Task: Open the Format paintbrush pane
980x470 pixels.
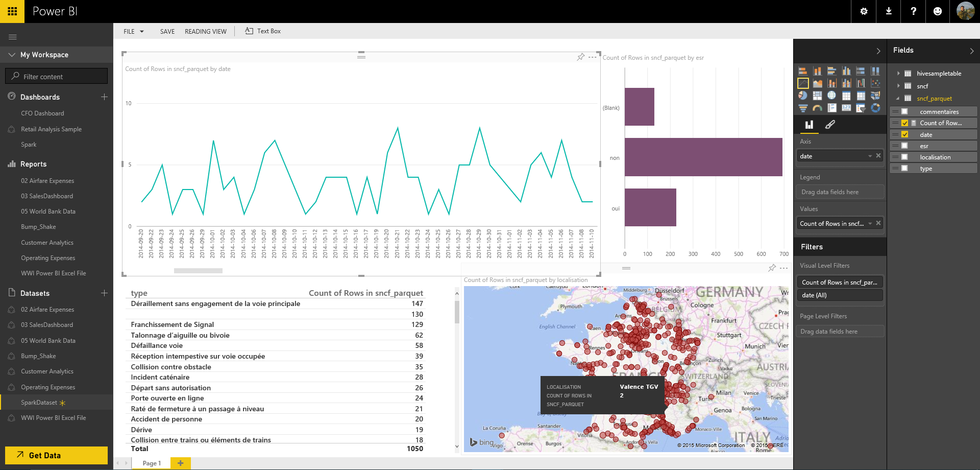Action: click(x=830, y=125)
